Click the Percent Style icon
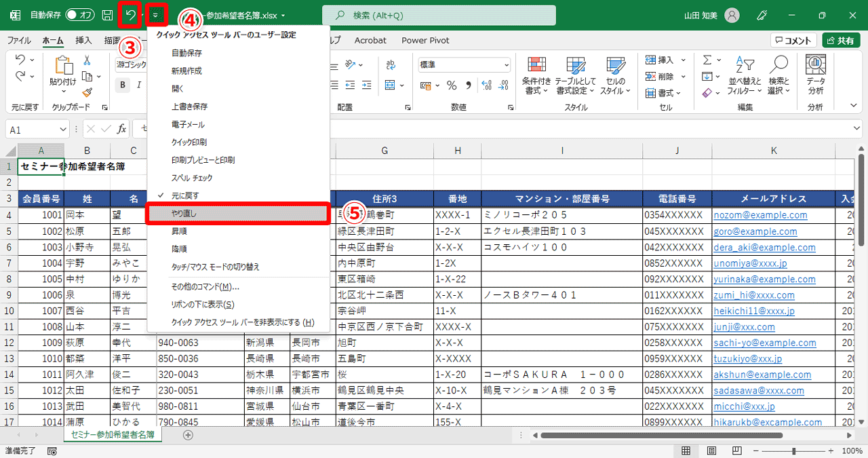The width and height of the screenshot is (868, 458). pos(452,85)
